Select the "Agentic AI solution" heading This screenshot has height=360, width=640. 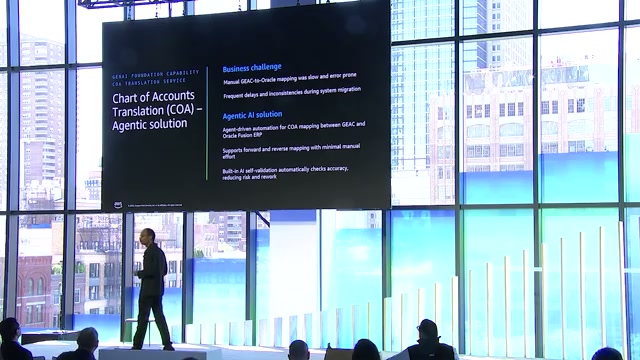(x=252, y=115)
